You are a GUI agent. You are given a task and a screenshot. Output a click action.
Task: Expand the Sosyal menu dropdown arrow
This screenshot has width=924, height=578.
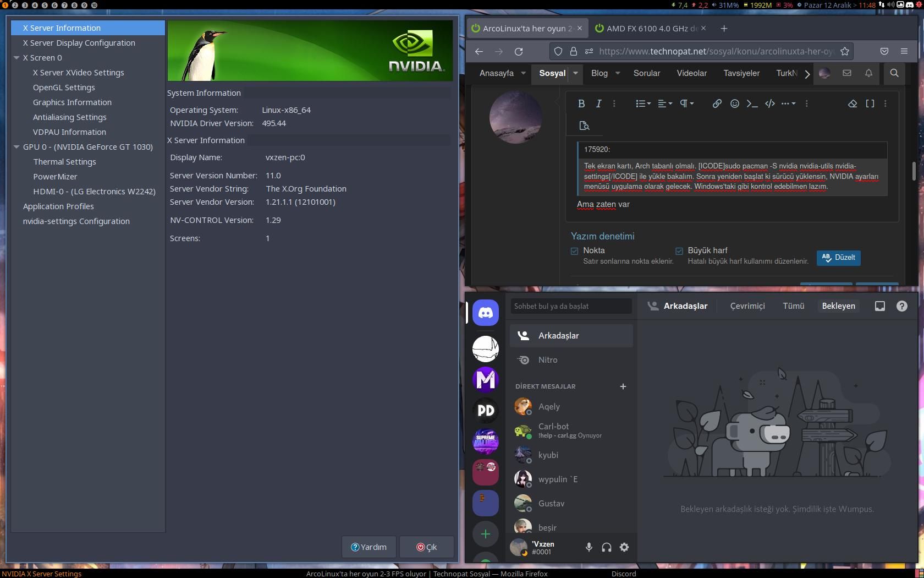coord(575,73)
